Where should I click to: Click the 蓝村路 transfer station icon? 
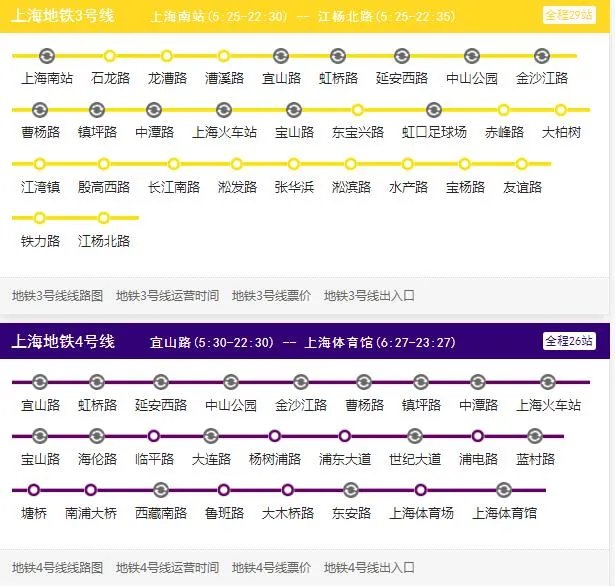point(535,436)
